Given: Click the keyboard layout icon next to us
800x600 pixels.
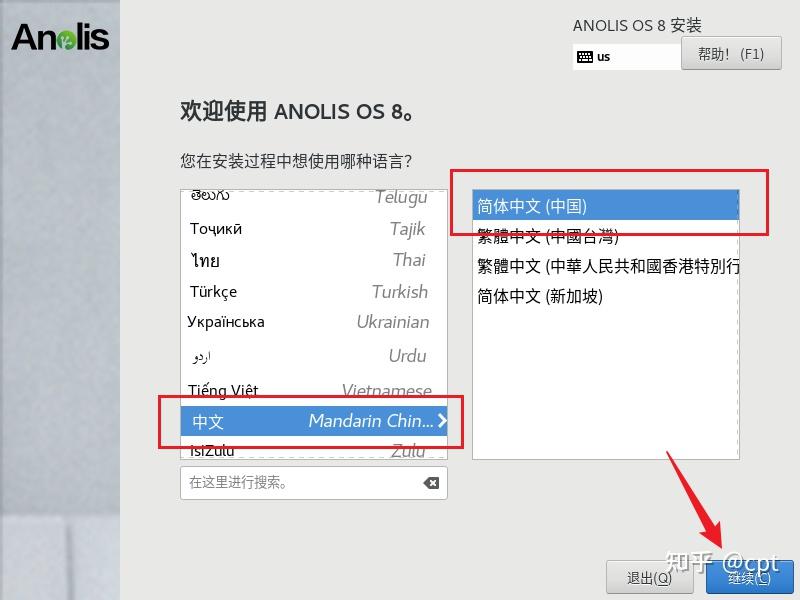Looking at the screenshot, I should coord(585,56).
